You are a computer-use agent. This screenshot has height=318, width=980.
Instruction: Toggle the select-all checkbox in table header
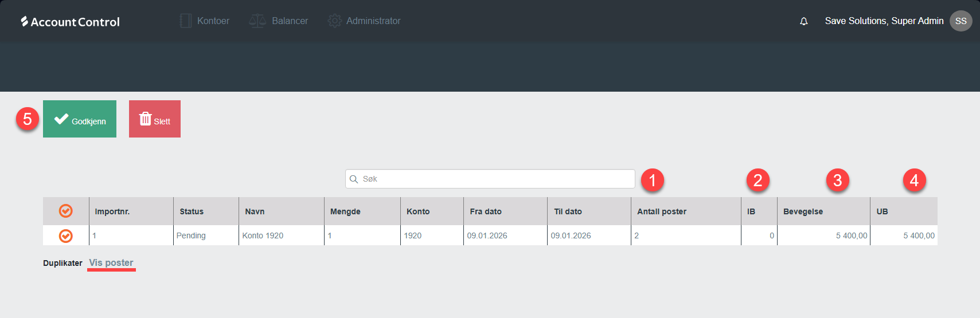point(66,211)
